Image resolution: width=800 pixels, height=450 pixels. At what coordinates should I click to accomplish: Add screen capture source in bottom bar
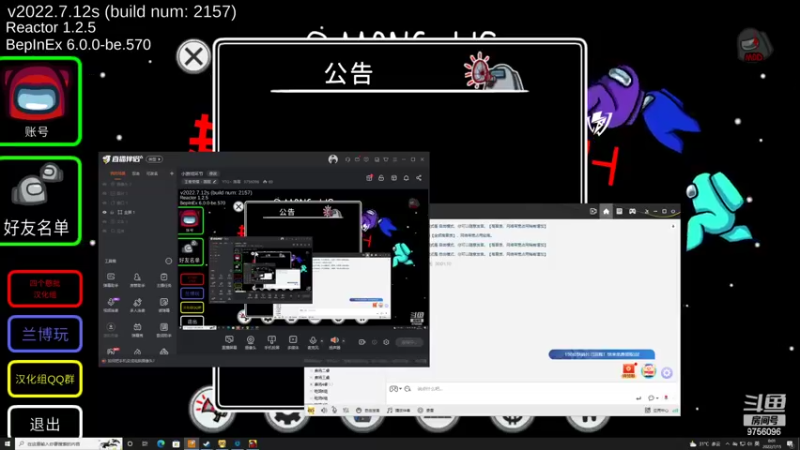click(229, 342)
